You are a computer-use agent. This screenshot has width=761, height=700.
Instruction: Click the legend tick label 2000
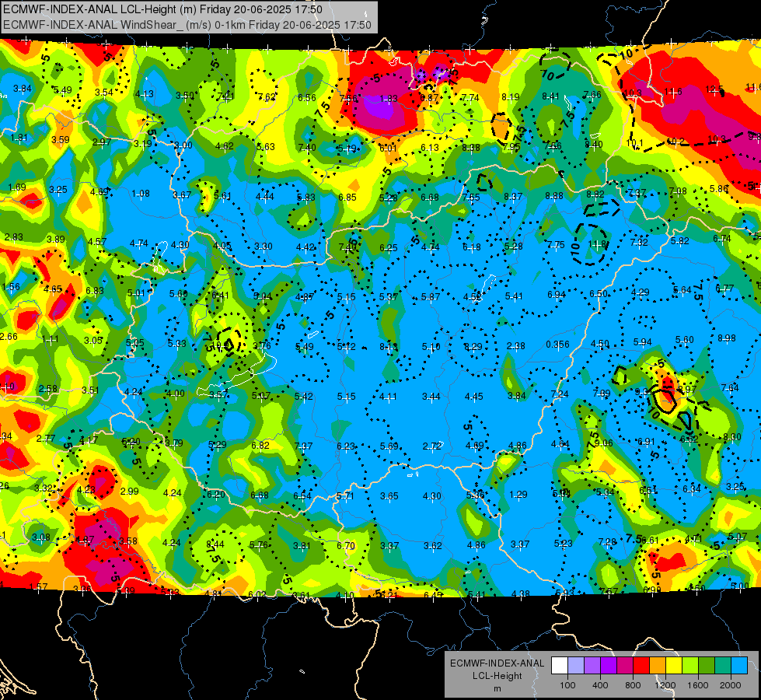coord(731,685)
